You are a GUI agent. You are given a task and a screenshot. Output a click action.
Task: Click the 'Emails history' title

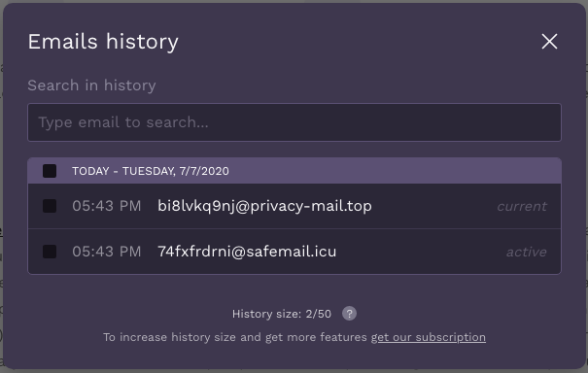coord(103,41)
